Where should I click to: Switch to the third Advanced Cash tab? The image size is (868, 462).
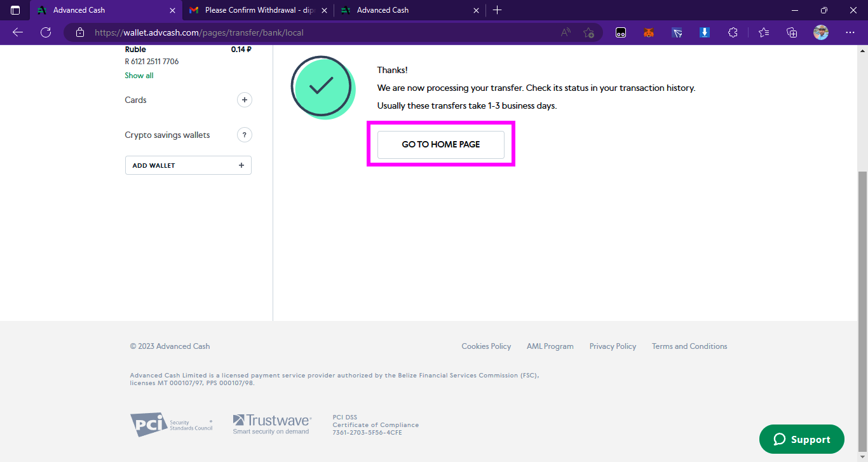pos(410,10)
